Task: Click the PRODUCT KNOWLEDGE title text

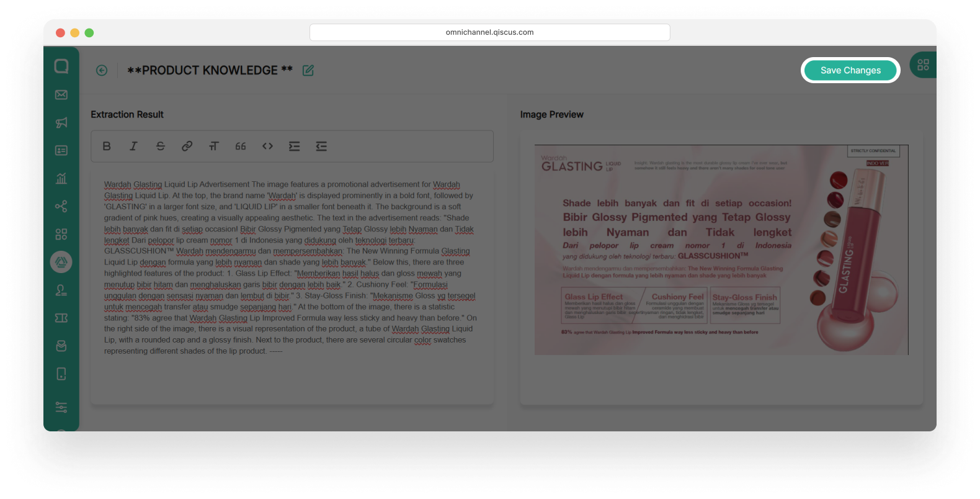Action: (x=210, y=70)
